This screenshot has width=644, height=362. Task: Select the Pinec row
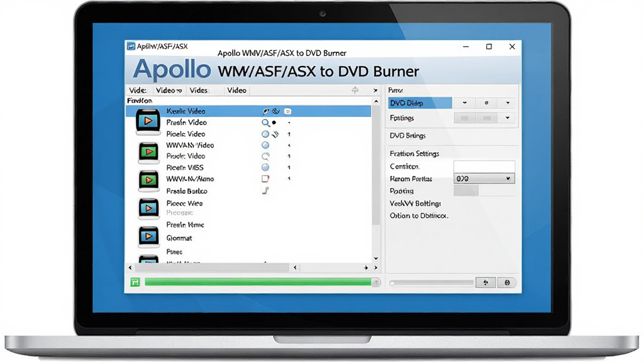pyautogui.click(x=248, y=251)
